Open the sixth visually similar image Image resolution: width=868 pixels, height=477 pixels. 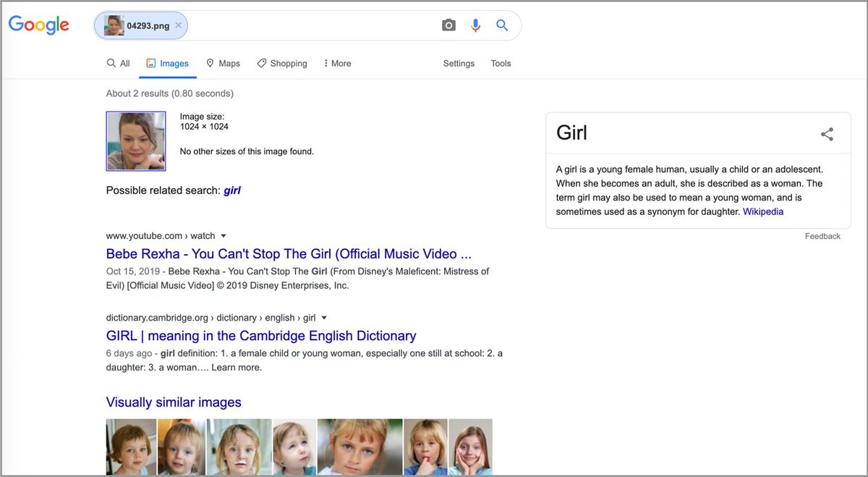(x=425, y=447)
